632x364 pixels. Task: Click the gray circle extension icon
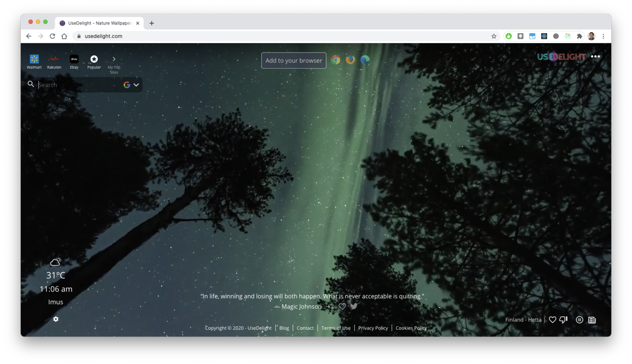[x=556, y=36]
